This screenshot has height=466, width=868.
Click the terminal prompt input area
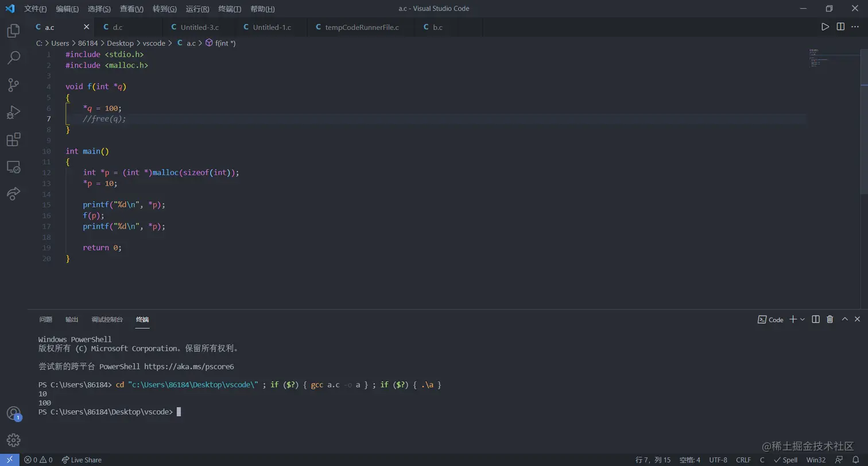pos(179,412)
